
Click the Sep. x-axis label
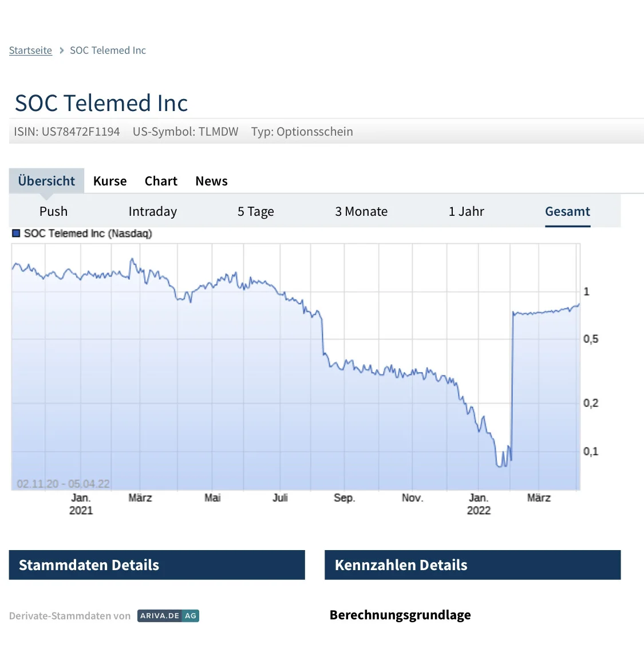(x=344, y=498)
